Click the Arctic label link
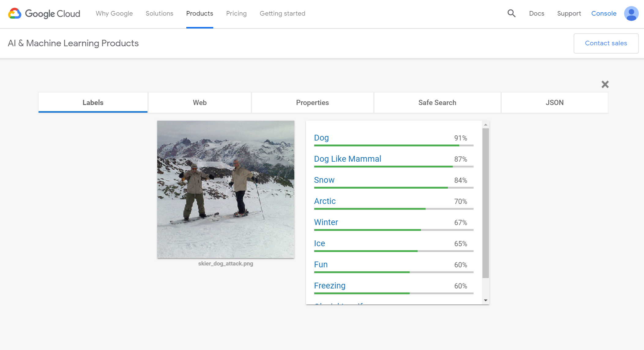 click(x=325, y=201)
